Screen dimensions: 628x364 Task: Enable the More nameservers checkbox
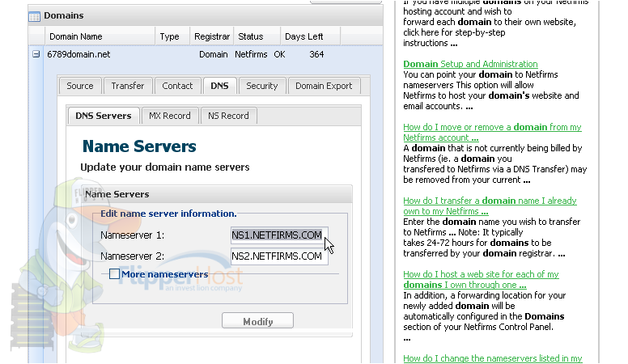point(115,274)
